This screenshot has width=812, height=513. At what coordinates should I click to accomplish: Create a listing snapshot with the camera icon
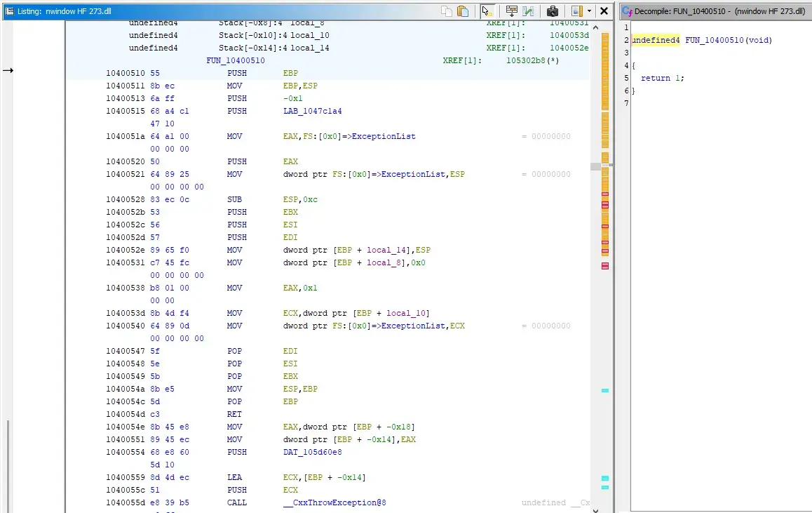(553, 11)
